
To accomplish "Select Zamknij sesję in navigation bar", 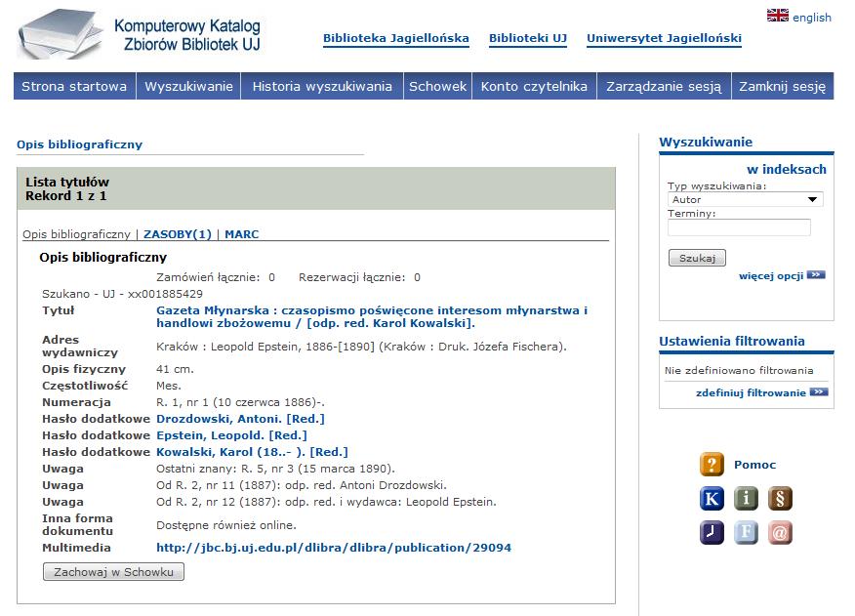I will (x=783, y=86).
